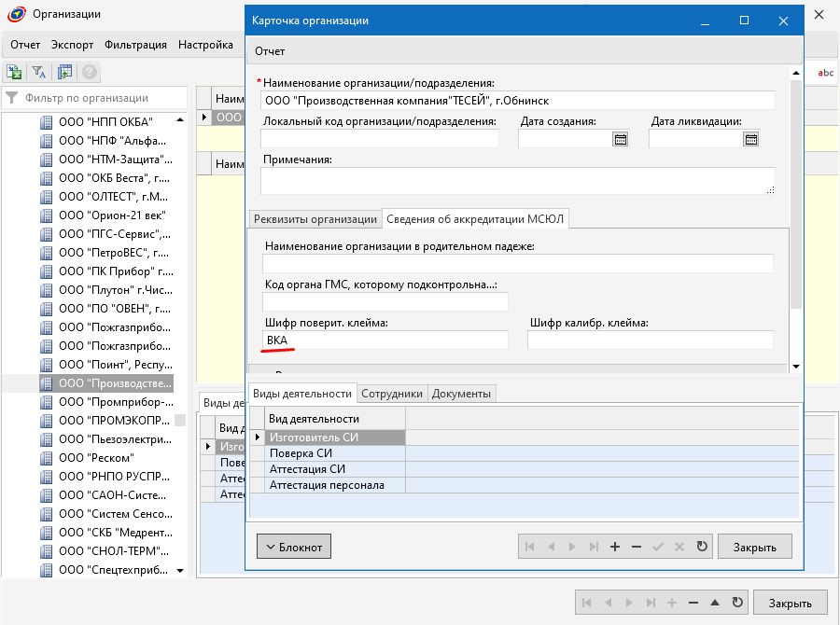The height and width of the screenshot is (625, 840).
Task: Go to first record in card navigator
Action: [530, 547]
